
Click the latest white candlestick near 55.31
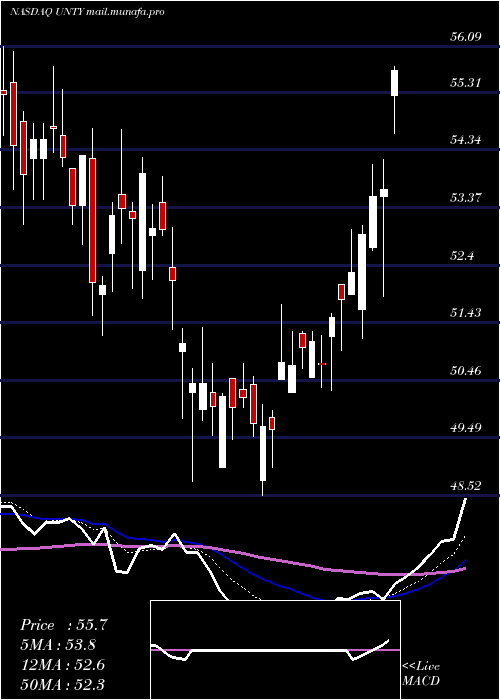click(x=395, y=83)
